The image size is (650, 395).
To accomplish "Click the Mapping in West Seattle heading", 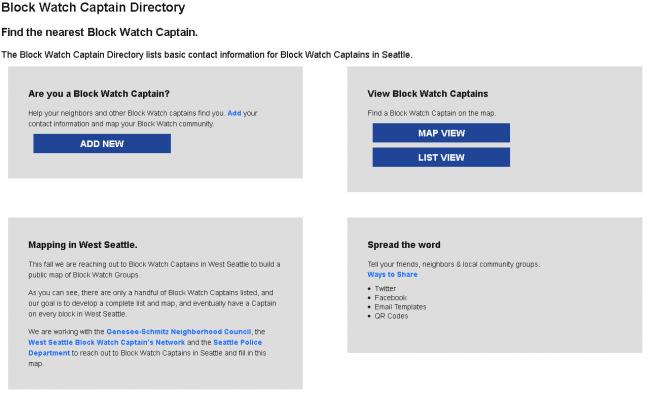I will pyautogui.click(x=83, y=245).
